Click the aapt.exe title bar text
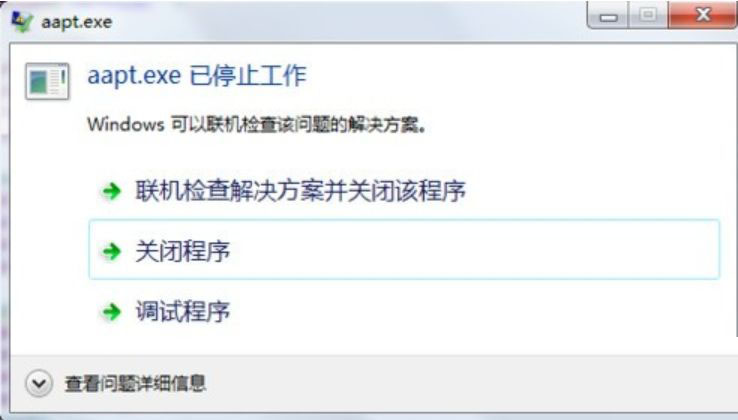The height and width of the screenshot is (420, 738). point(77,22)
